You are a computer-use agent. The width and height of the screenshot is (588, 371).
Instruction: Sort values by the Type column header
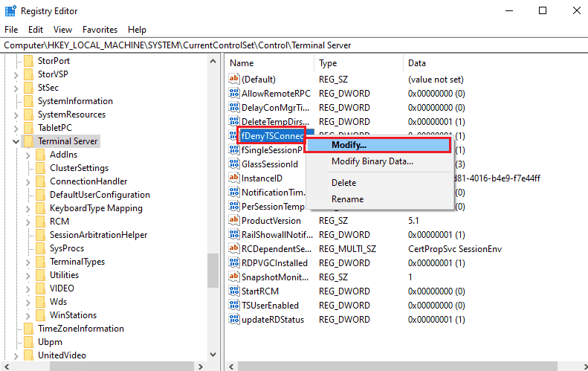tap(358, 63)
